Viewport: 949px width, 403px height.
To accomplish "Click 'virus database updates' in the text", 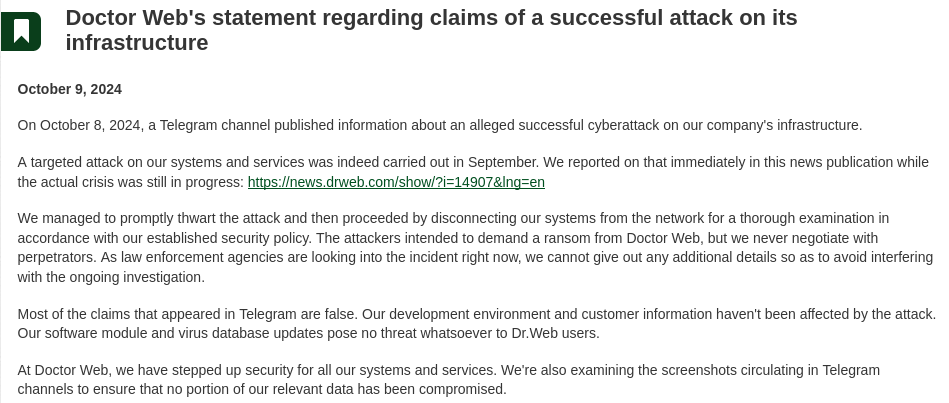I will [x=251, y=333].
